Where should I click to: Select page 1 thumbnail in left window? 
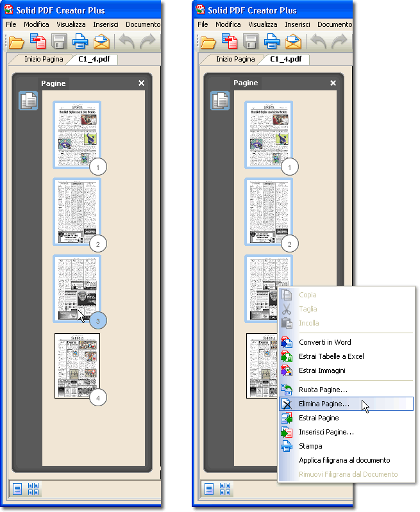(77, 135)
